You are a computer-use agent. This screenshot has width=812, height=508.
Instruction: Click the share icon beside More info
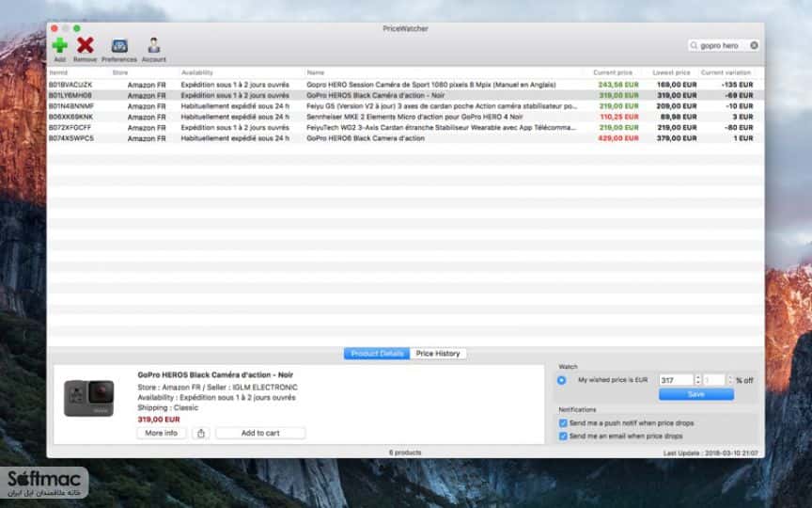pos(201,434)
